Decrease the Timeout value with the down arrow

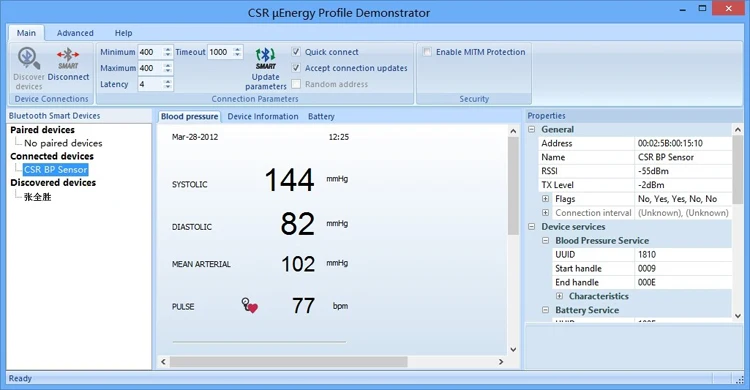237,56
